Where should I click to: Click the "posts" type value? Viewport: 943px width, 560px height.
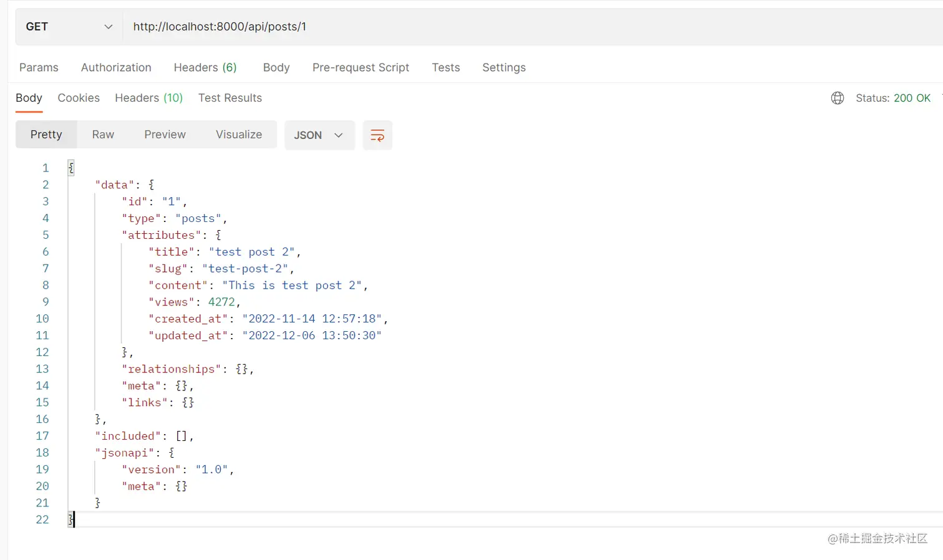click(198, 218)
